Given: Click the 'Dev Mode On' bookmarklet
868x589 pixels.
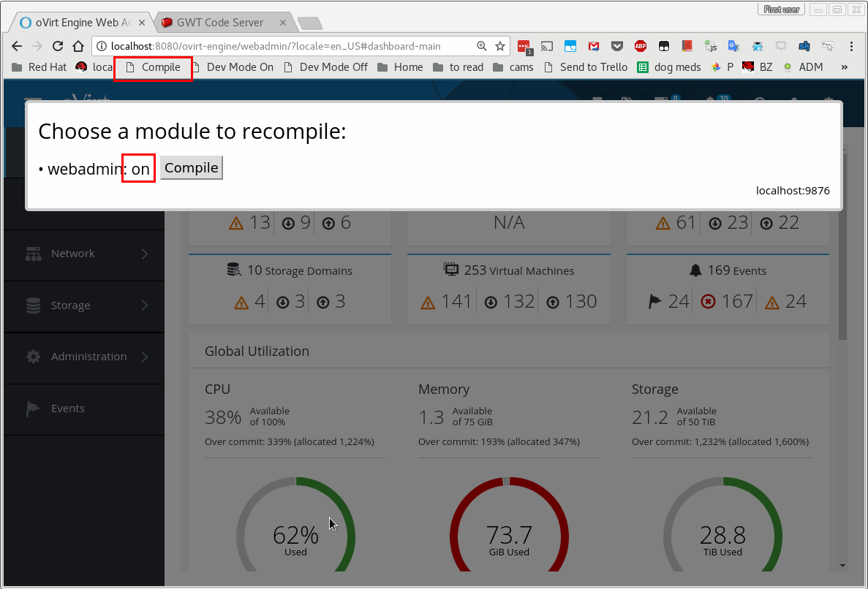Looking at the screenshot, I should coord(233,67).
